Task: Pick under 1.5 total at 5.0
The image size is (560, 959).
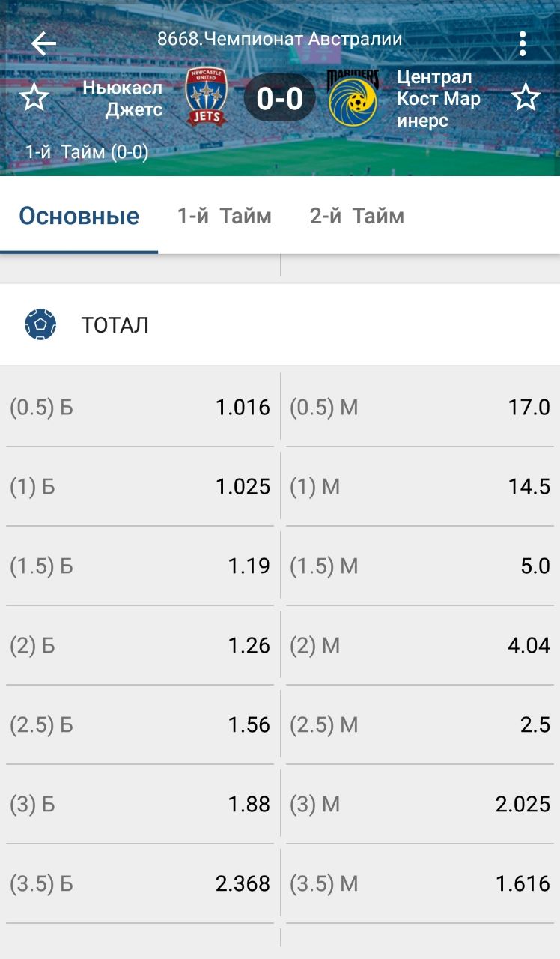Action: (x=421, y=566)
